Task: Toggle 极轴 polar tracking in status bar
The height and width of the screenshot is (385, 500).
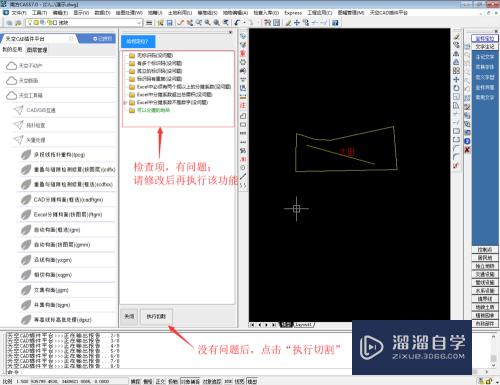Action: point(173,381)
